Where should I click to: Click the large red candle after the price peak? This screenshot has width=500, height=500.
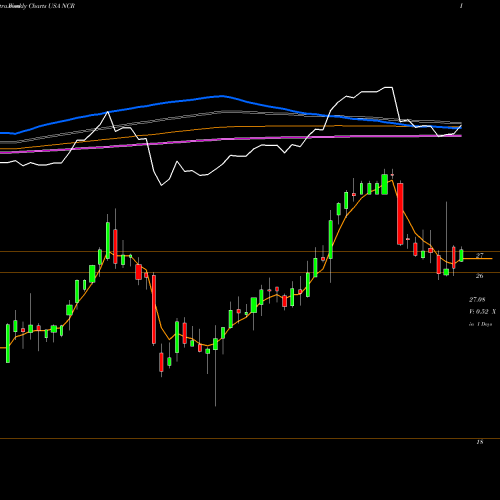coord(400,214)
